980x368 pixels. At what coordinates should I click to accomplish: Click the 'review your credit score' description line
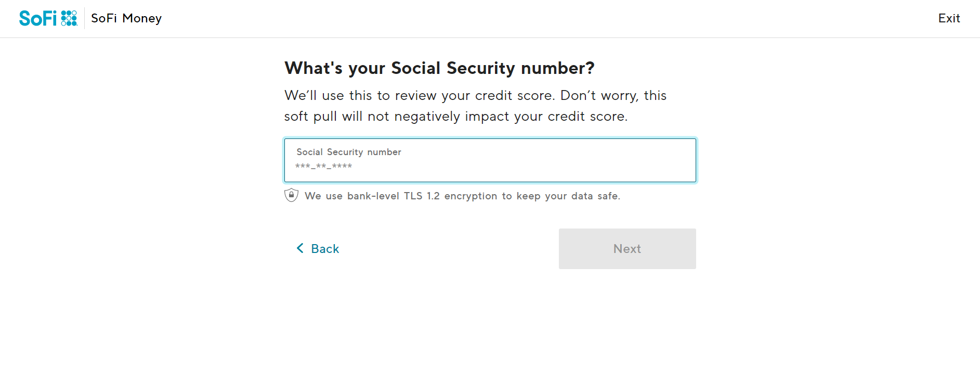tap(475, 96)
